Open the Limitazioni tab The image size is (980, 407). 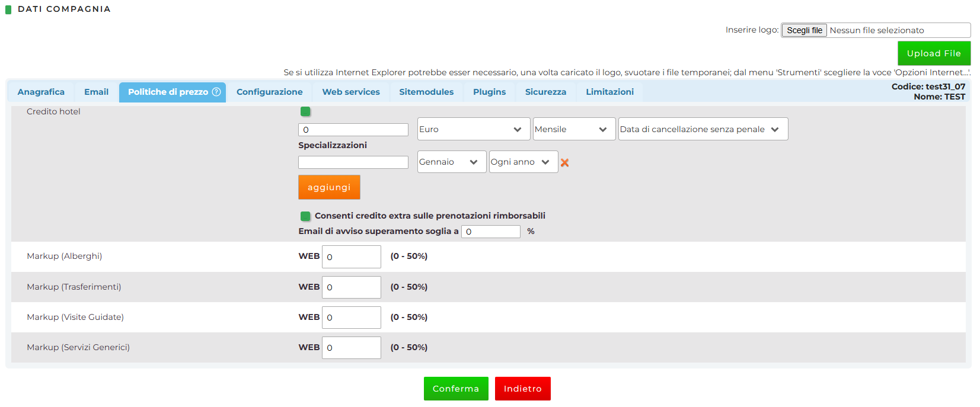tap(609, 92)
